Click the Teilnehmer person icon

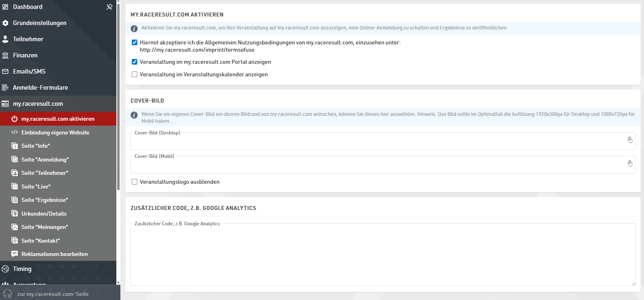click(5, 39)
